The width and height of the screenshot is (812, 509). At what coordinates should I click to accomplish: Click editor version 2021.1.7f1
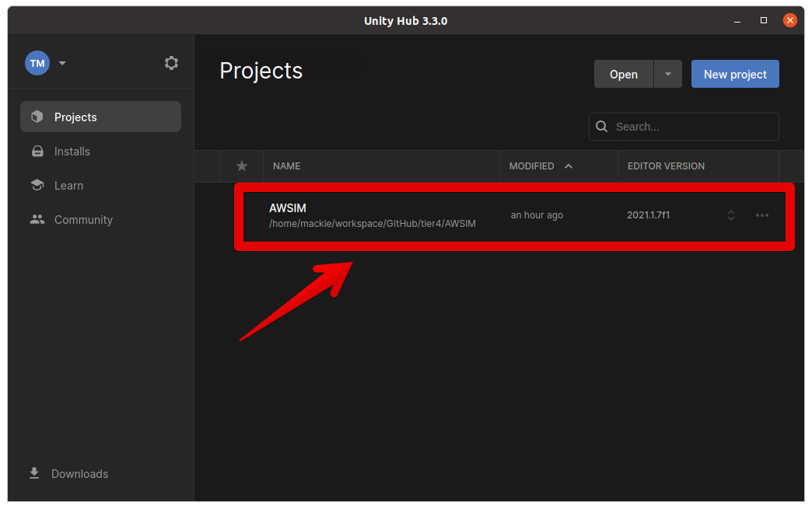649,215
